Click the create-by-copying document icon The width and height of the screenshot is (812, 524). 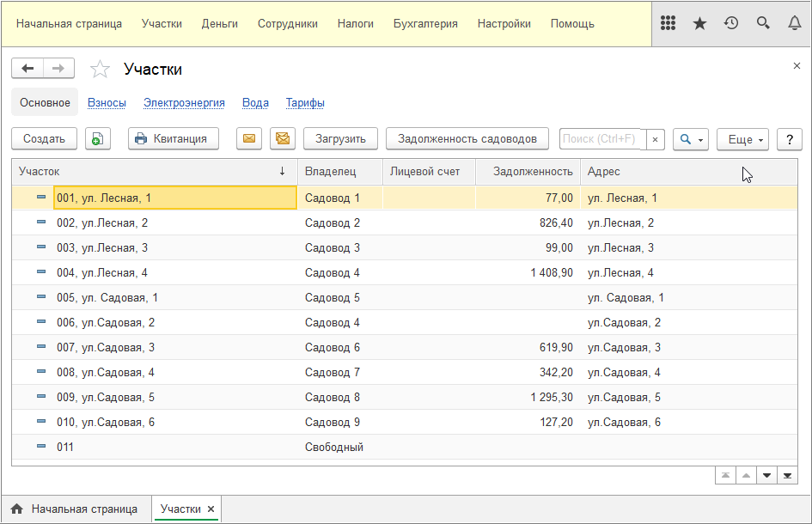[x=98, y=138]
